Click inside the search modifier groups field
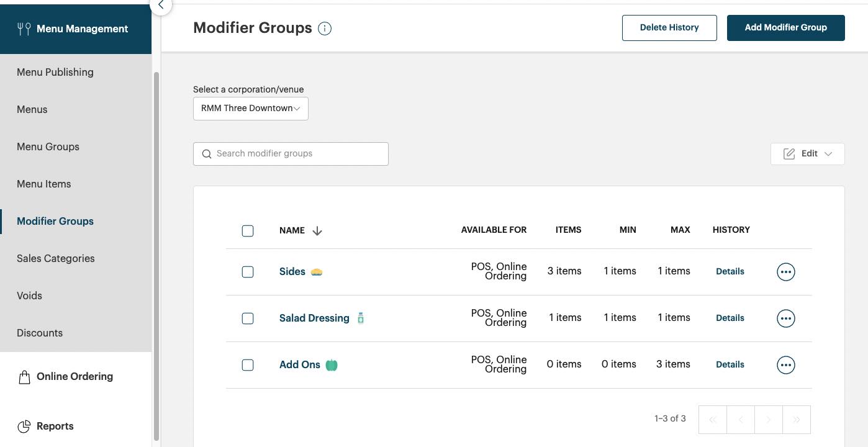Screen dimensions: 868x447 (292, 153)
